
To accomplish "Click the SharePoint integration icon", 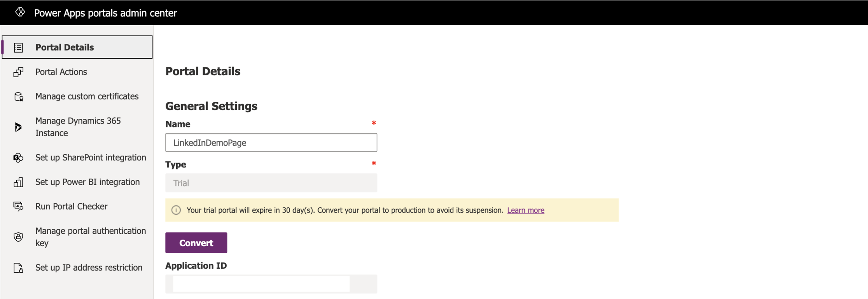I will point(18,158).
